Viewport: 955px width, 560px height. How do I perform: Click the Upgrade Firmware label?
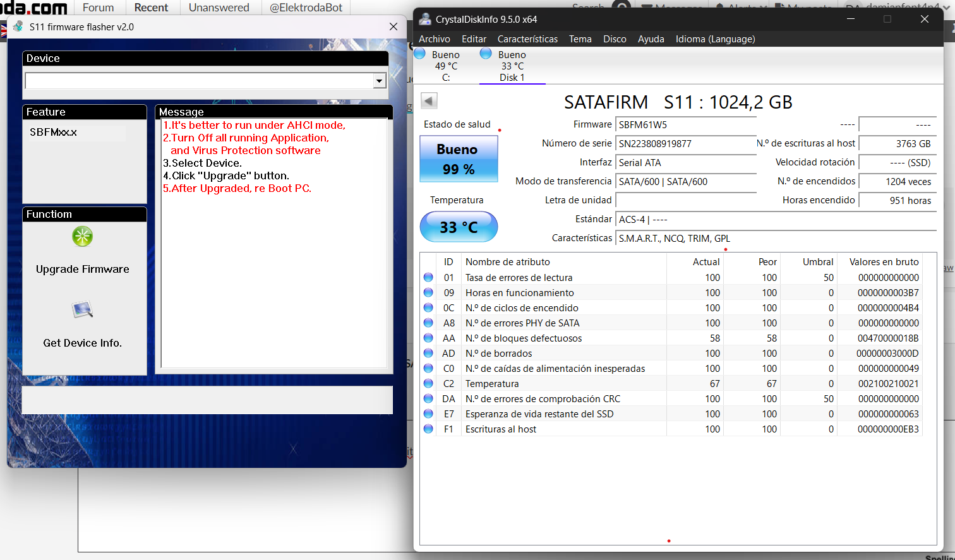coord(83,269)
